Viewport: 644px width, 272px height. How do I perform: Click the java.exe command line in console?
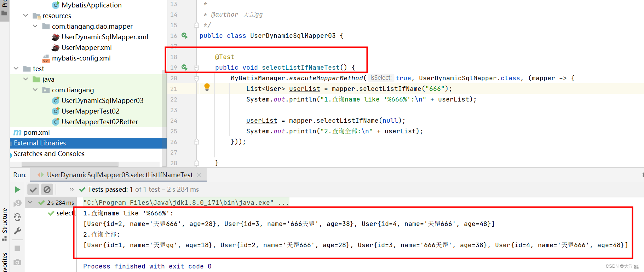coord(186,202)
